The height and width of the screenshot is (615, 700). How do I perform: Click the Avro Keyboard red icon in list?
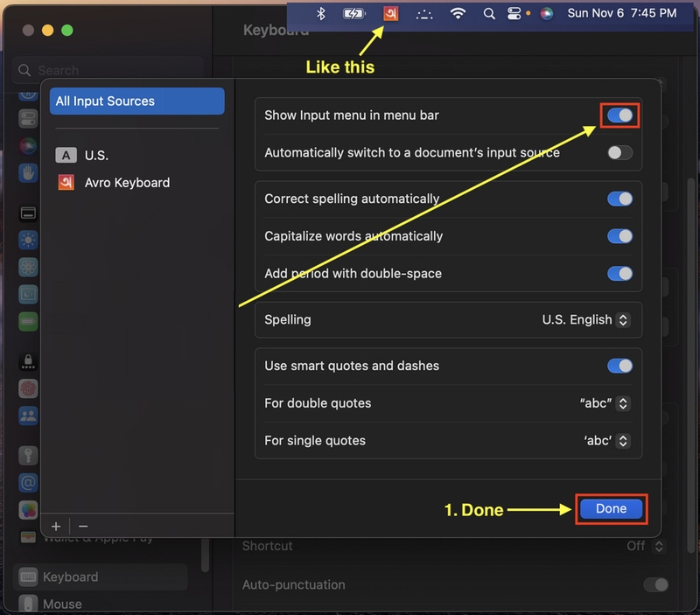pos(66,183)
